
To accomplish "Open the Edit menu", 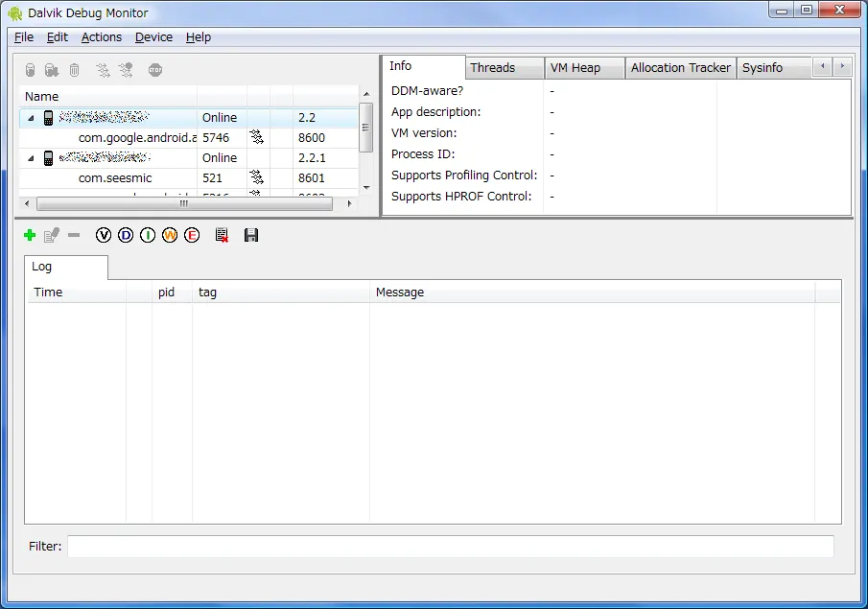I will pos(57,37).
